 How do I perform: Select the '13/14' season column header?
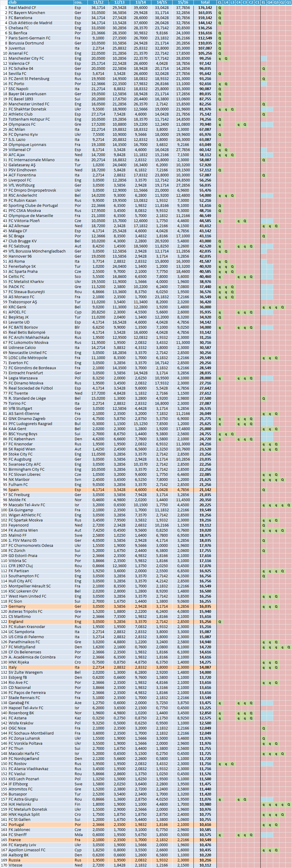pos(140,2)
